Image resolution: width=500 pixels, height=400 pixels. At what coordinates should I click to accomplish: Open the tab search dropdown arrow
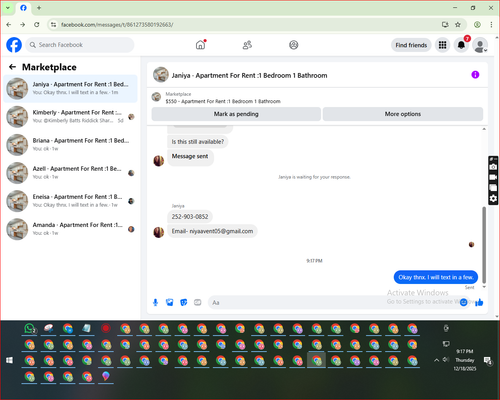point(8,8)
